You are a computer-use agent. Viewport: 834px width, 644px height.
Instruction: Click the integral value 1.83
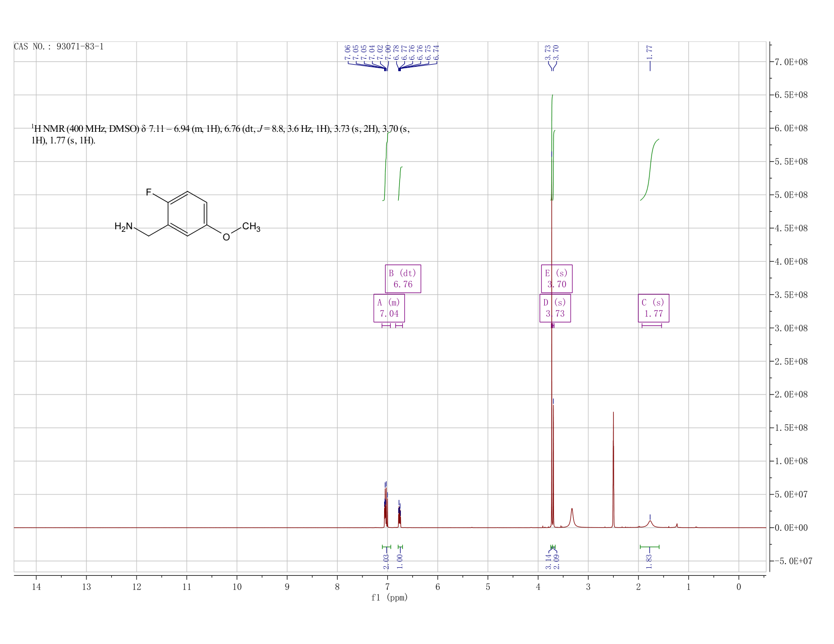pyautogui.click(x=650, y=561)
